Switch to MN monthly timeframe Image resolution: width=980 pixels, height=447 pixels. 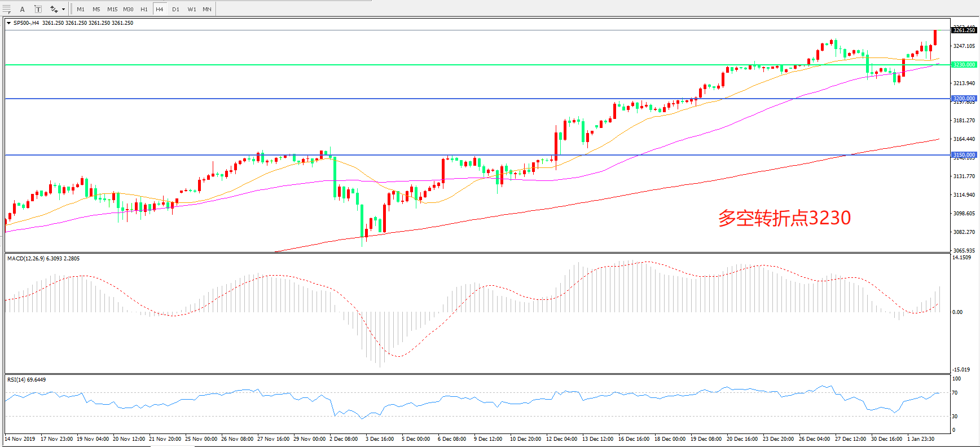click(207, 9)
